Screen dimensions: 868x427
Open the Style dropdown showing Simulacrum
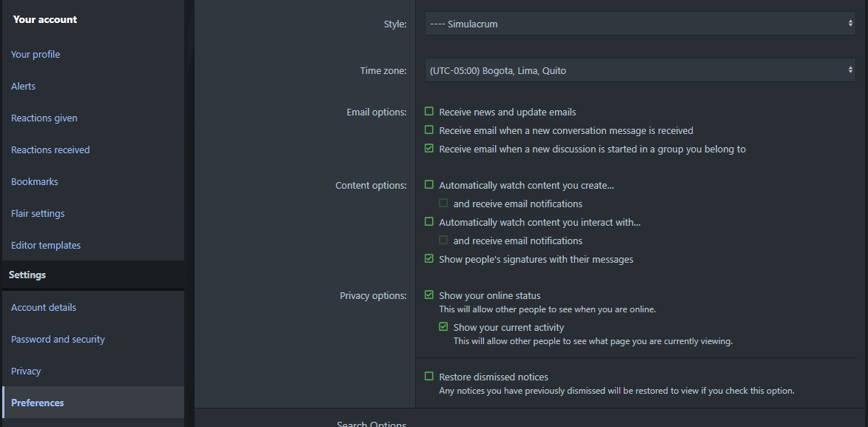(640, 24)
